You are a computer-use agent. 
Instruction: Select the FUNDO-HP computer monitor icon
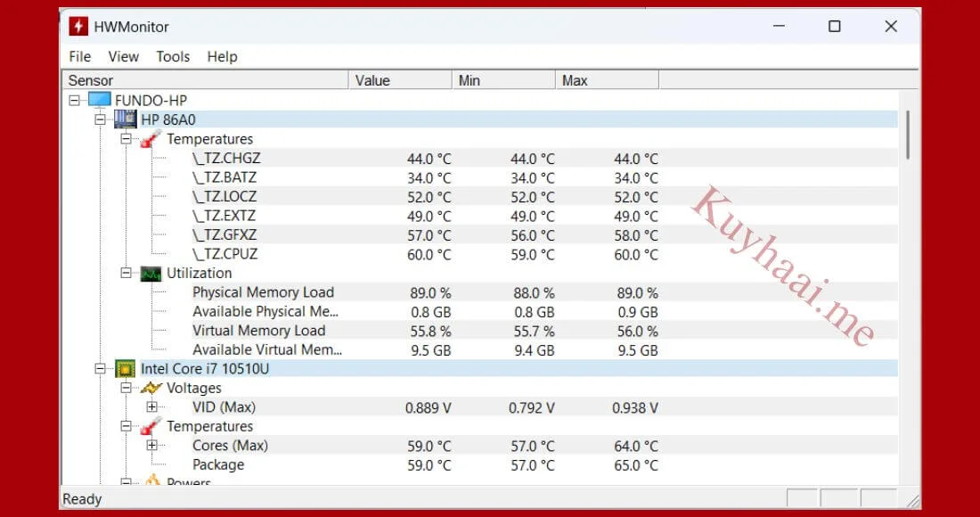pyautogui.click(x=100, y=100)
